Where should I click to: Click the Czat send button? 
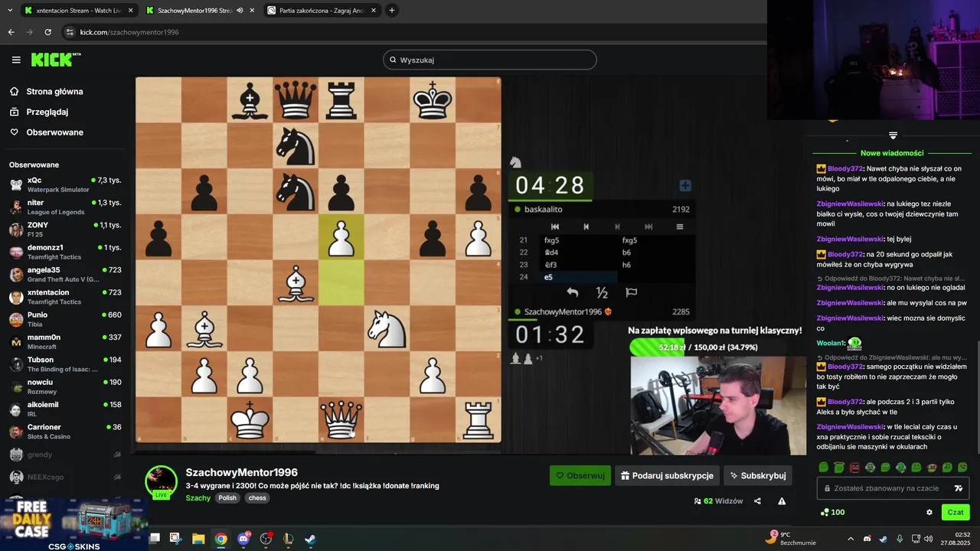click(955, 512)
